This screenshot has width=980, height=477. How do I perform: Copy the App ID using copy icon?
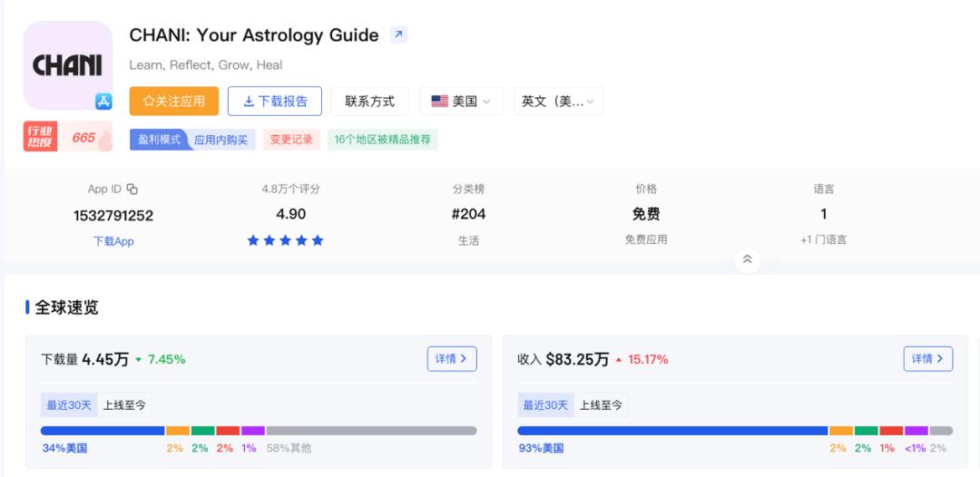pyautogui.click(x=132, y=189)
